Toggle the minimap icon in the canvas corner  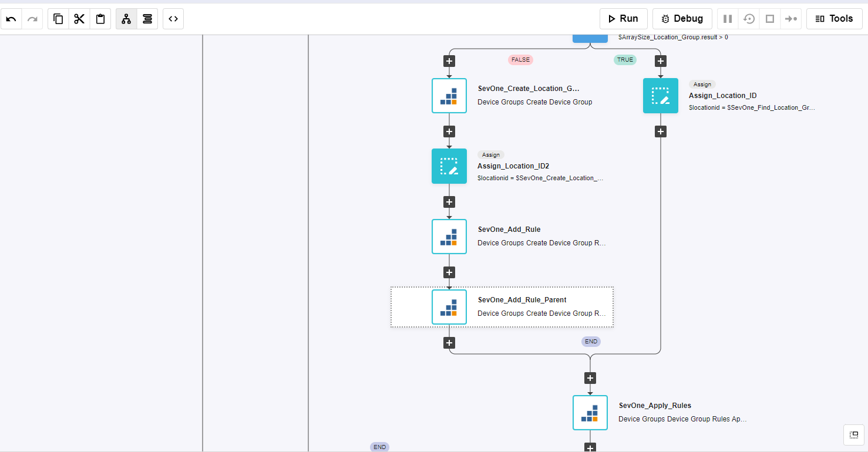pos(854,434)
